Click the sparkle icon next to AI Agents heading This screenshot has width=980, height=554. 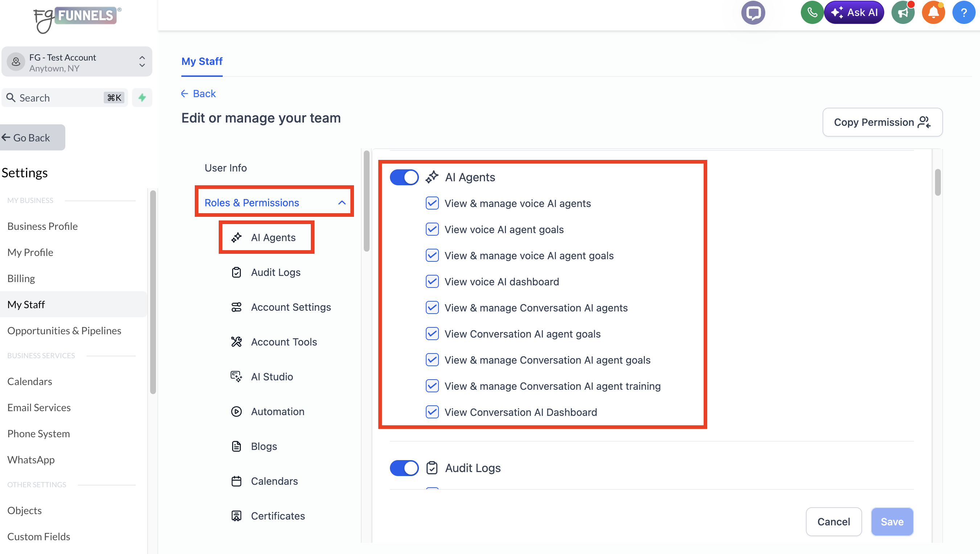click(432, 177)
